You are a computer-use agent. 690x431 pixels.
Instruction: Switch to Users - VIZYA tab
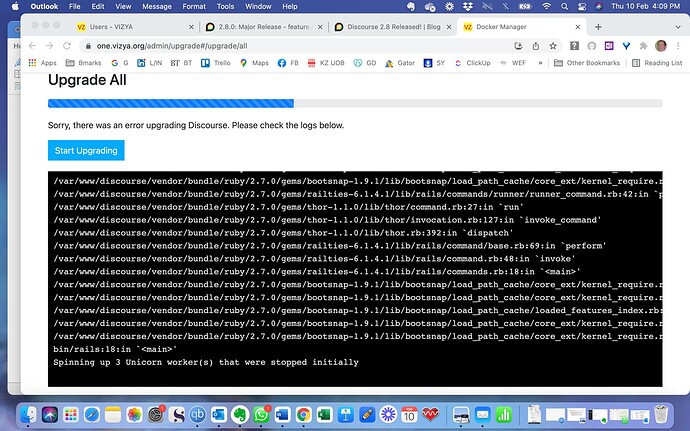point(136,27)
